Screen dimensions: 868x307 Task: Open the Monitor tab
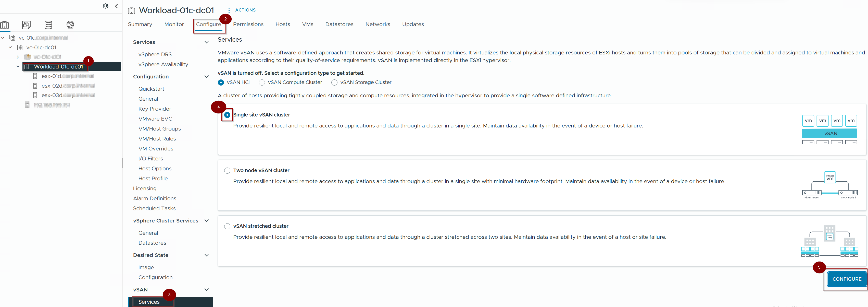click(x=174, y=24)
